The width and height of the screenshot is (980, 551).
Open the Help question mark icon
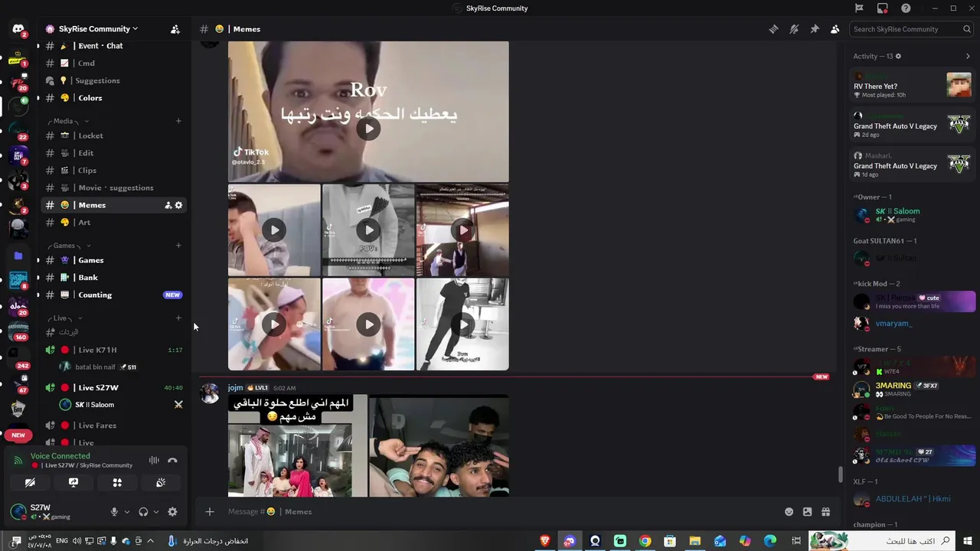[x=906, y=8]
